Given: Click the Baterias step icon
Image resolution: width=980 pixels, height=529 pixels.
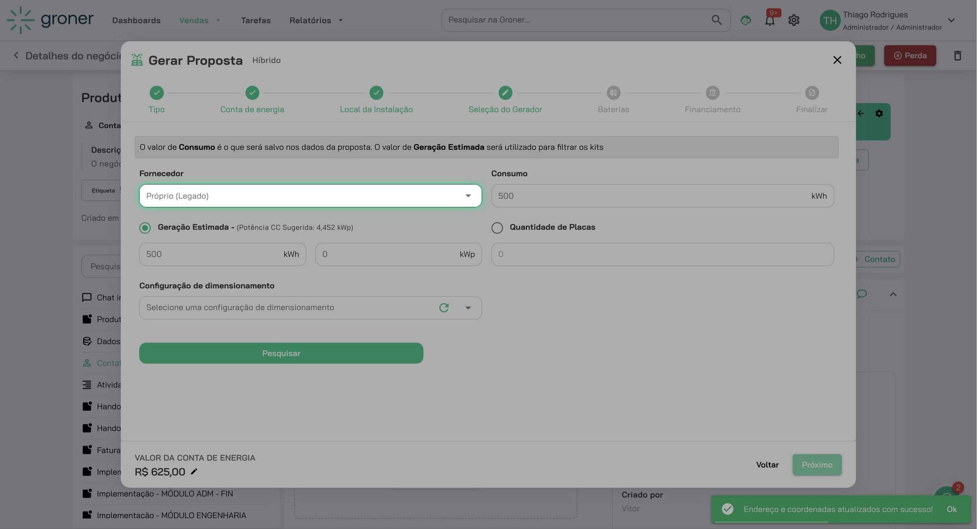Looking at the screenshot, I should 614,93.
